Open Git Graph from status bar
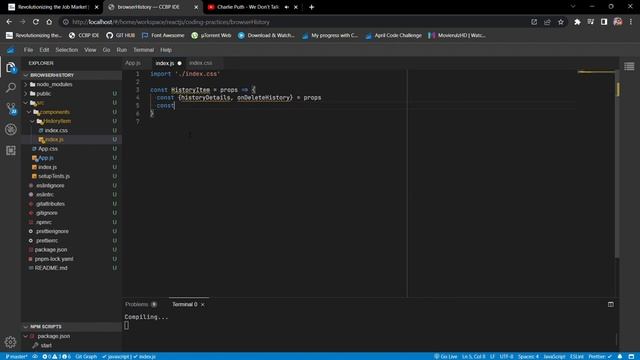The height and width of the screenshot is (360, 640). point(86,356)
